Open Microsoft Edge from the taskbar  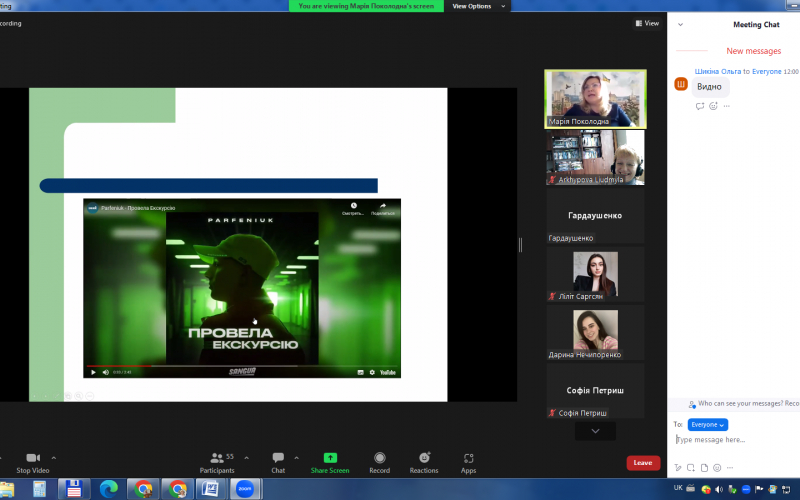pos(109,489)
